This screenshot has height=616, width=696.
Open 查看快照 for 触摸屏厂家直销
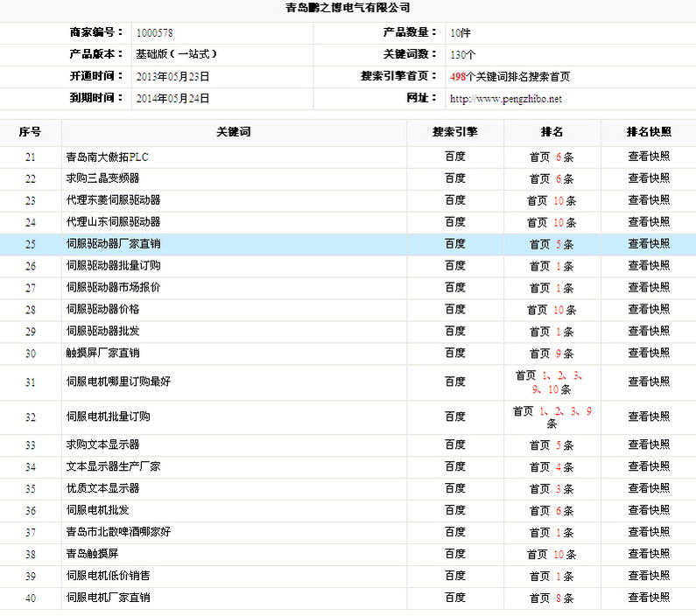[x=649, y=353]
